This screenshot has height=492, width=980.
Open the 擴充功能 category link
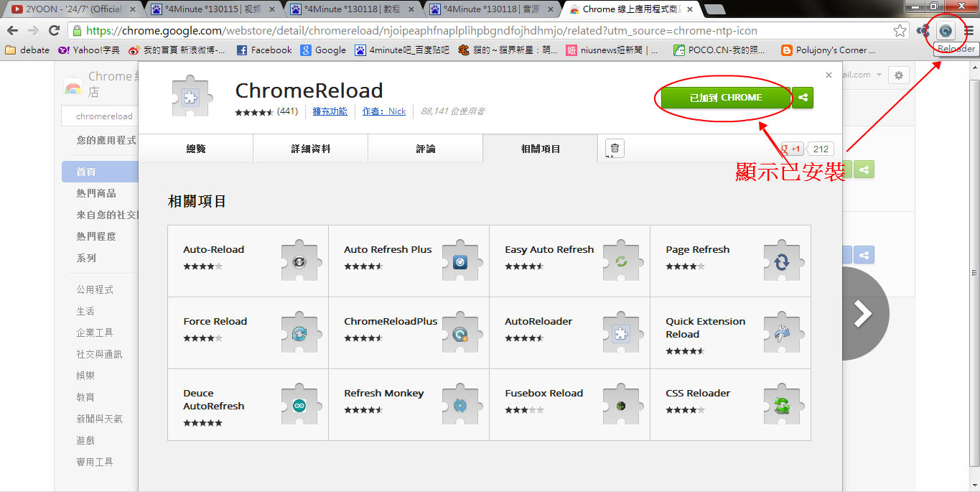[330, 111]
